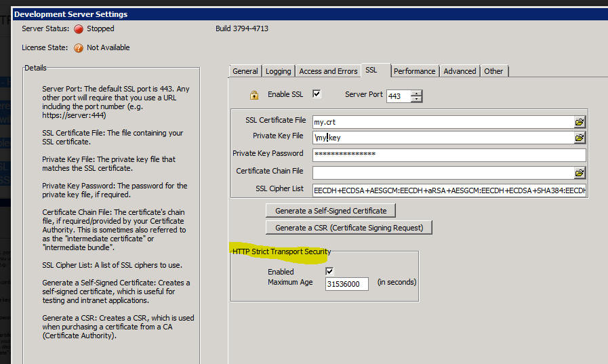Click the https://server:444 example text
The width and height of the screenshot is (608, 364).
[x=74, y=115]
